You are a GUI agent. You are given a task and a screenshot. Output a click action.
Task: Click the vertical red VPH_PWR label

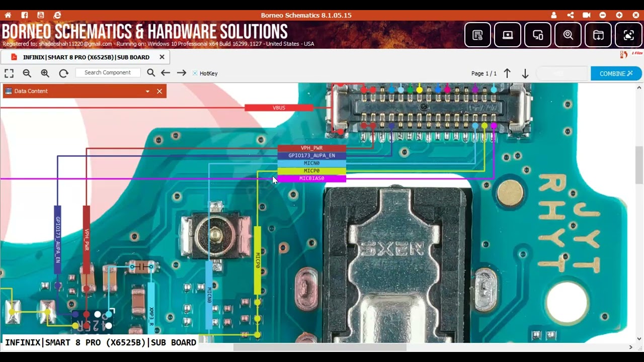[x=87, y=240]
